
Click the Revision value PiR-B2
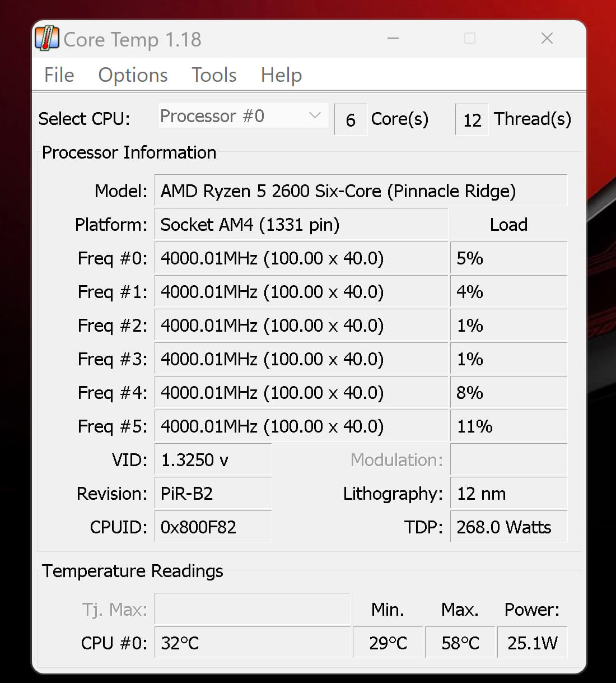point(213,493)
